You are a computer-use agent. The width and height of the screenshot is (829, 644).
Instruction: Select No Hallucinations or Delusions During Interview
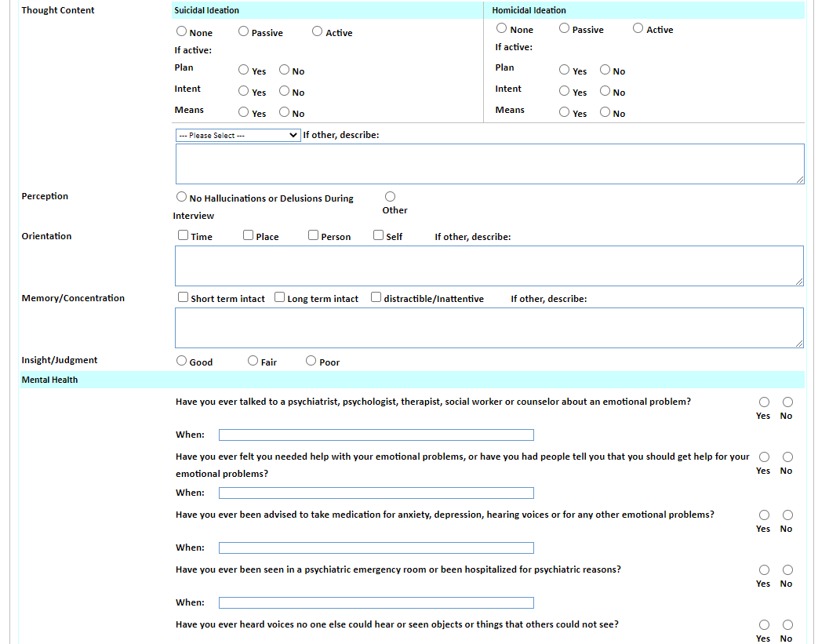coord(182,197)
